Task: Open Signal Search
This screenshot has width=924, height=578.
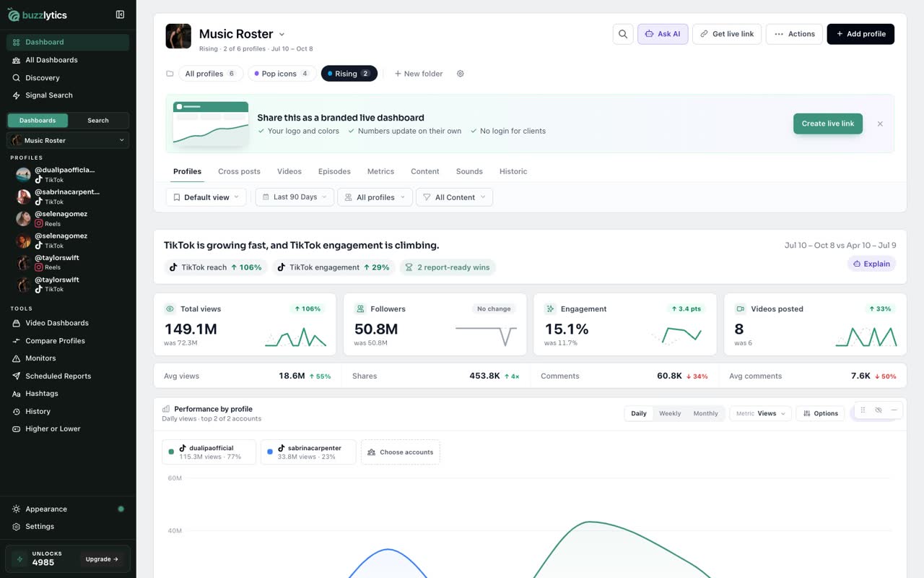Action: tap(68, 95)
